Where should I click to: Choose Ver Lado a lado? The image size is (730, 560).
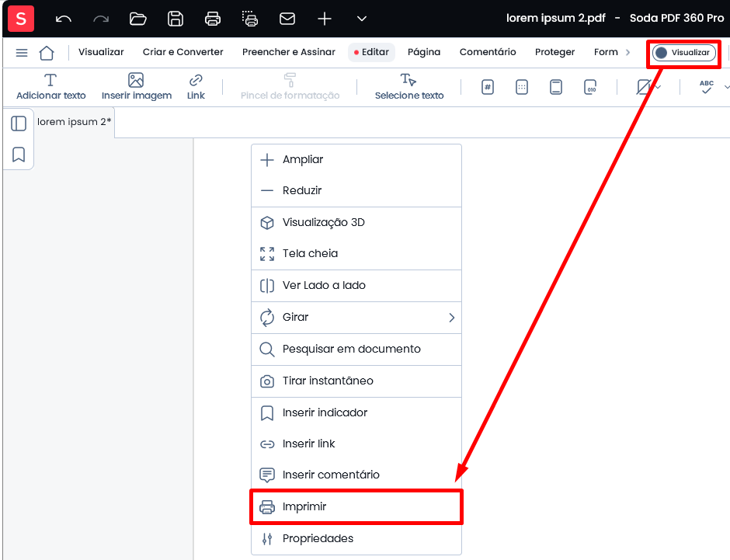pos(356,285)
